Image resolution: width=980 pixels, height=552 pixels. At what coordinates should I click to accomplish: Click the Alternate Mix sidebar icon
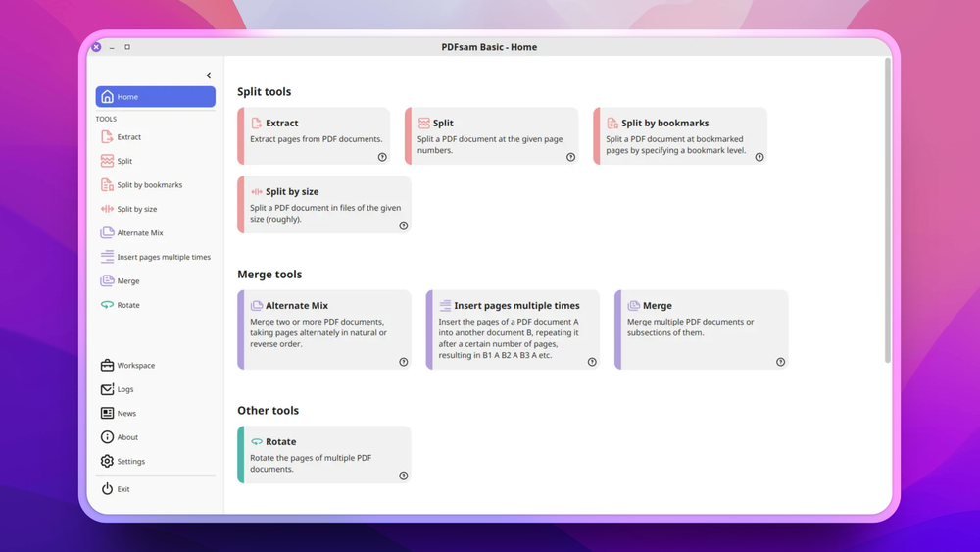tap(107, 233)
